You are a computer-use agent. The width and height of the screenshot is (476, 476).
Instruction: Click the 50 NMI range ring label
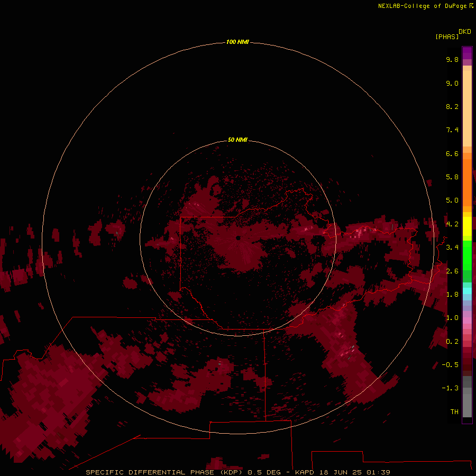pos(237,140)
